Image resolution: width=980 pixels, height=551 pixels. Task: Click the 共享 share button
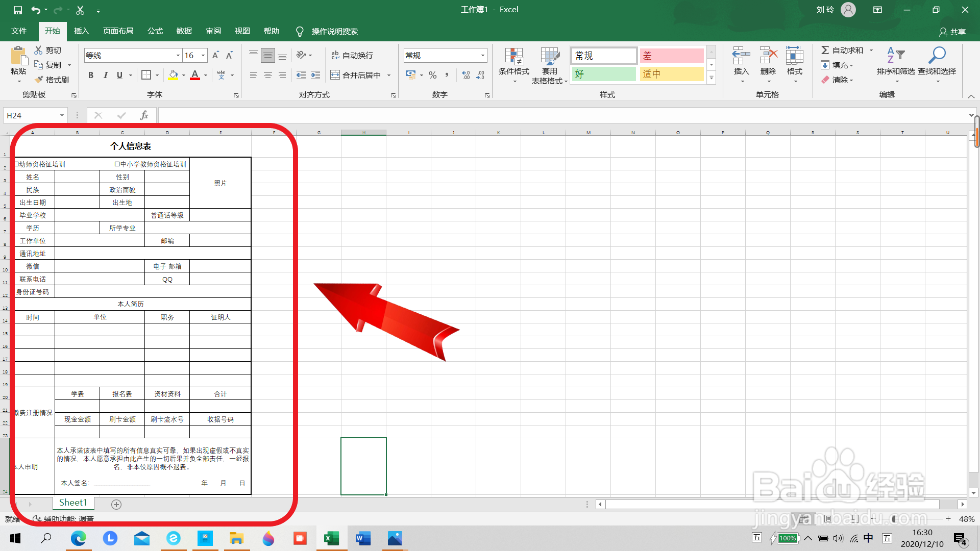[x=952, y=32]
